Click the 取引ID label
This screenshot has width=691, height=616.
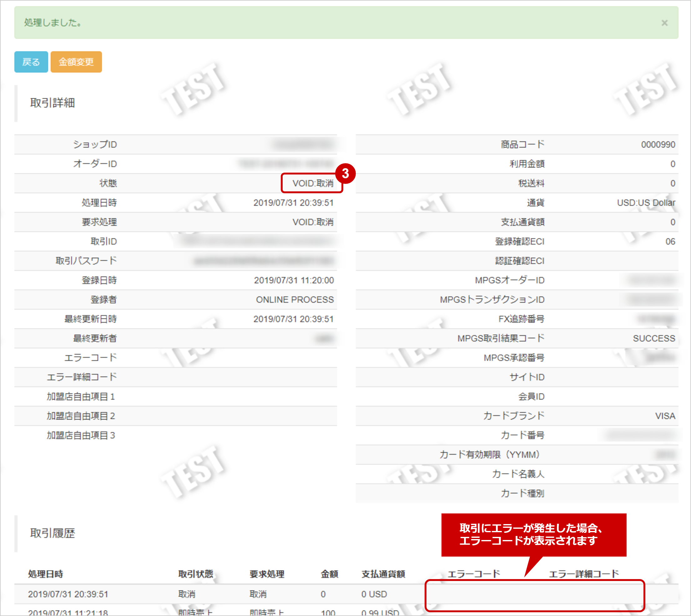(103, 241)
